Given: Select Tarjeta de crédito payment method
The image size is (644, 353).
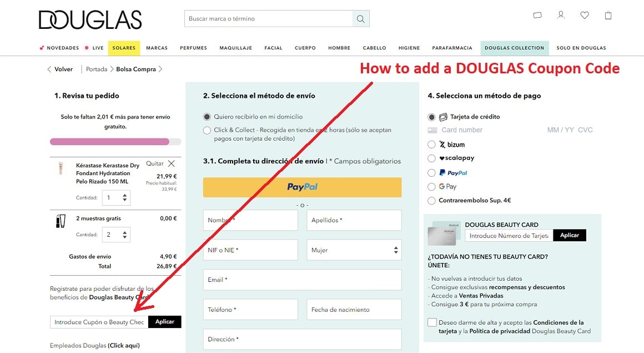Looking at the screenshot, I should click(431, 117).
